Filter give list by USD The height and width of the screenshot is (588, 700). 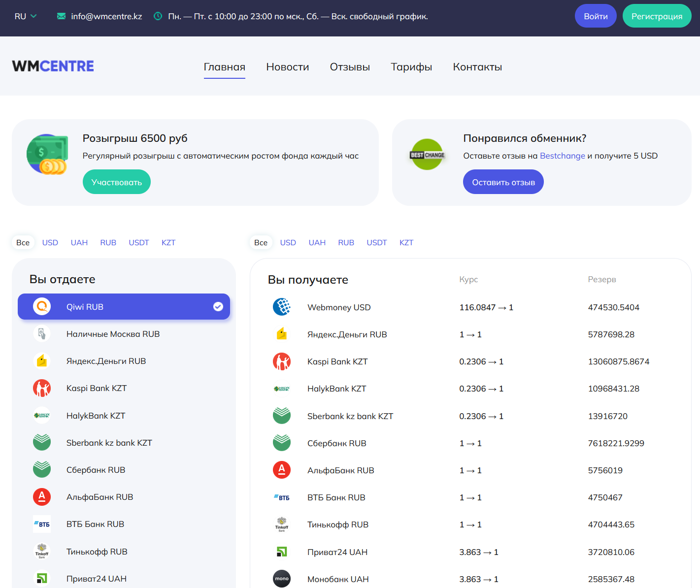(50, 242)
